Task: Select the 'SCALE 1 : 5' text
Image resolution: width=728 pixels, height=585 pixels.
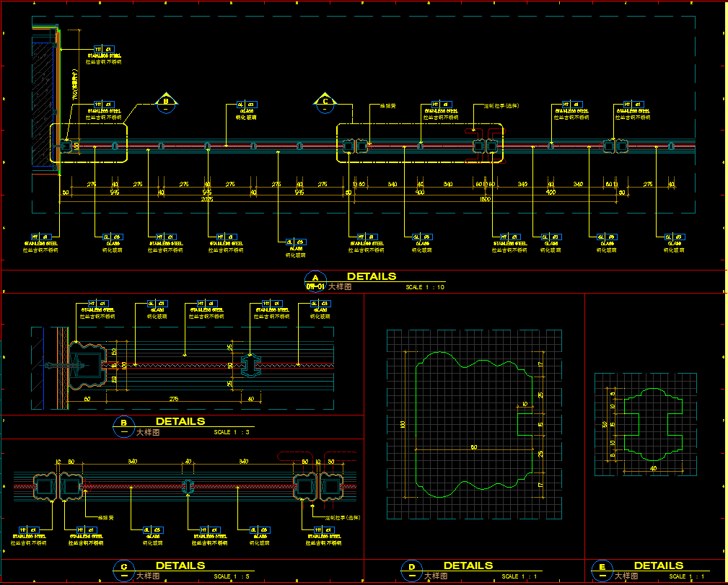Action: pyautogui.click(x=232, y=576)
